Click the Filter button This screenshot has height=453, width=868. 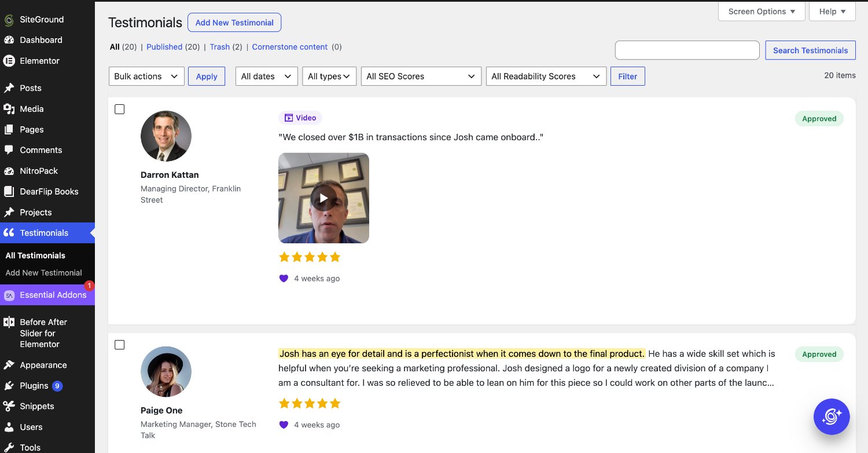pos(628,76)
